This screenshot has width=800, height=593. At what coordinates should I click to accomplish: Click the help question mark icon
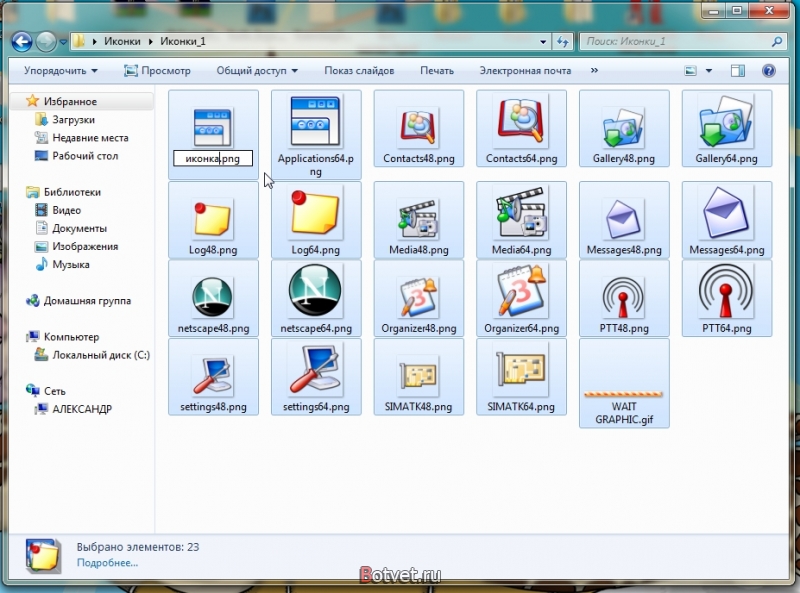click(768, 70)
